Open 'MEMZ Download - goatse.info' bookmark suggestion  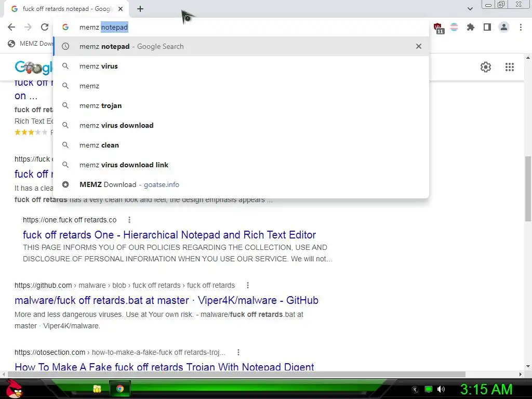(241, 184)
